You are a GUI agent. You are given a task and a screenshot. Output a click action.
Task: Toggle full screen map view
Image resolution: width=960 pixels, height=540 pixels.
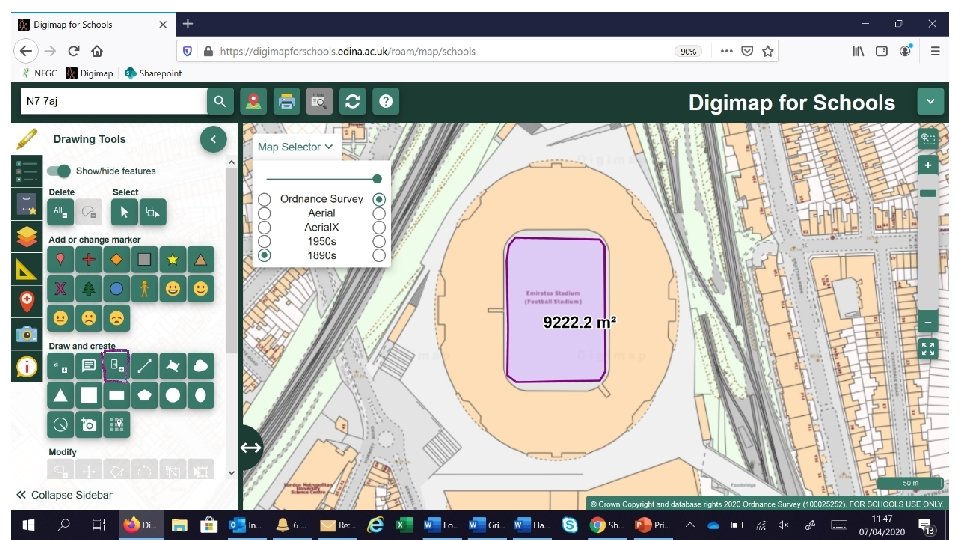[x=928, y=349]
